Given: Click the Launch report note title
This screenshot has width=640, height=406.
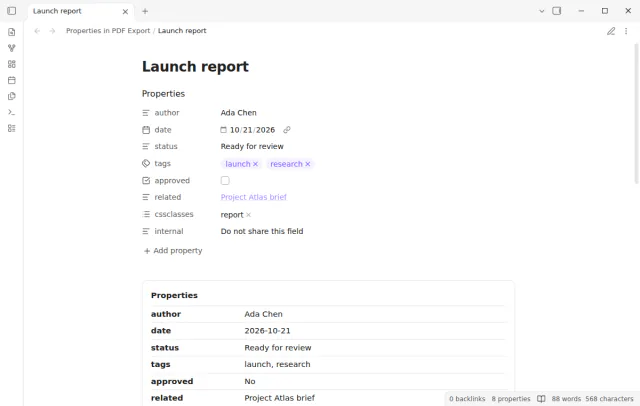Looking at the screenshot, I should [x=195, y=67].
